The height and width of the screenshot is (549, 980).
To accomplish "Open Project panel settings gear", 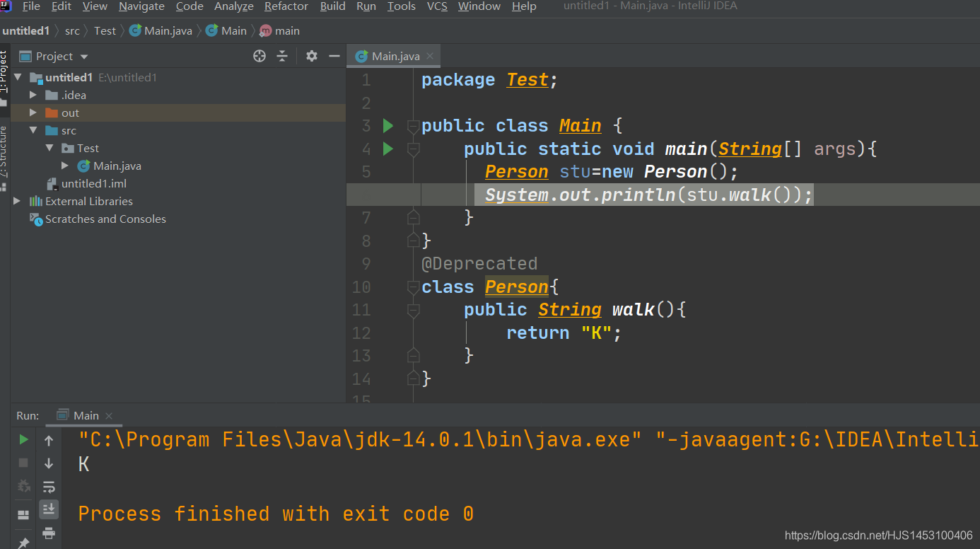I will (x=312, y=56).
